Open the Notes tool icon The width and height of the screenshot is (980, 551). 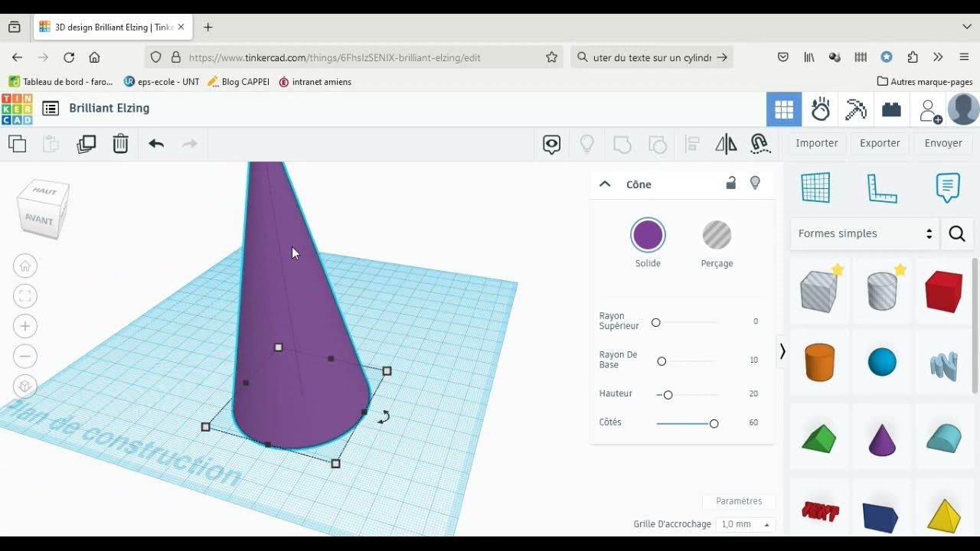(948, 187)
